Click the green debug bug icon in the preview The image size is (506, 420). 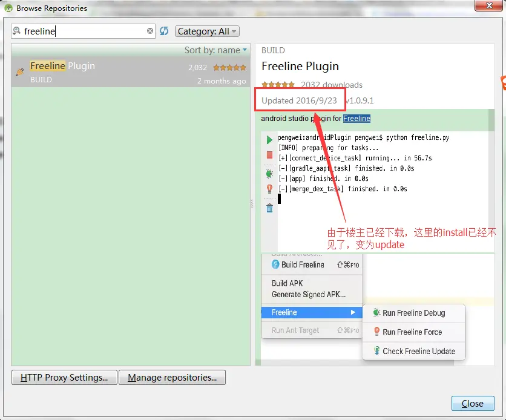[269, 174]
